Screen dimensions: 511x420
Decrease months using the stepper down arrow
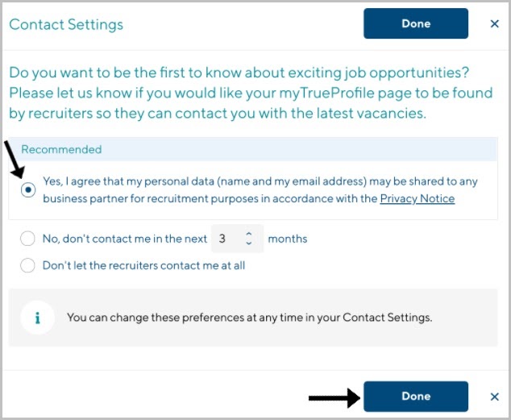point(249,243)
